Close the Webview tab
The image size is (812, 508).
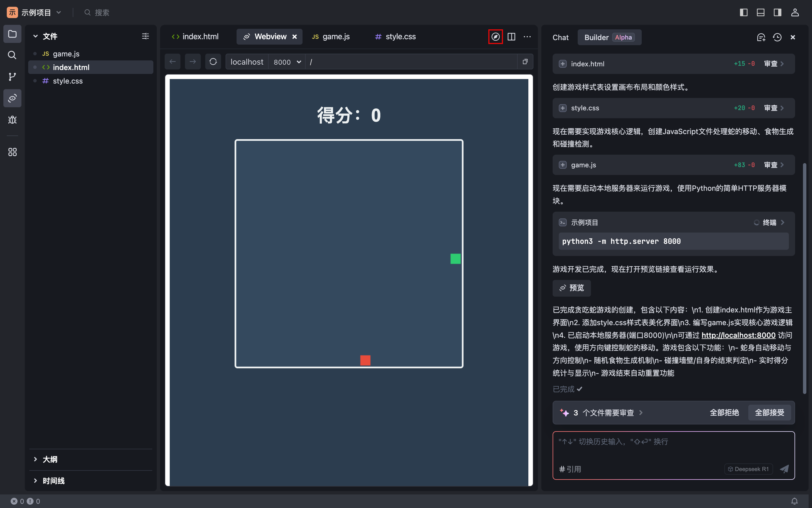[x=295, y=37]
